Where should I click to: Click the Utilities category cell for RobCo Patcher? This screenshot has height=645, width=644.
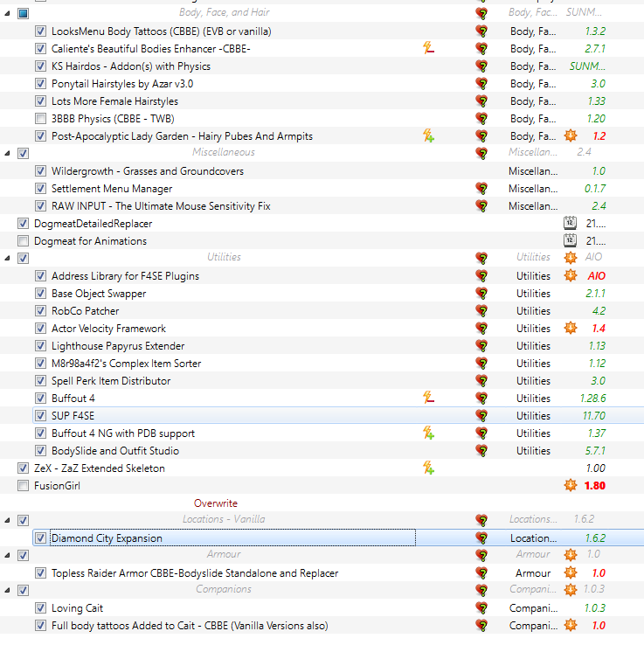tap(533, 310)
